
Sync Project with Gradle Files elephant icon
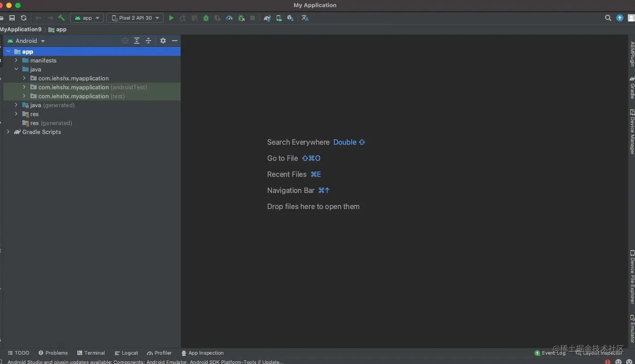(267, 18)
